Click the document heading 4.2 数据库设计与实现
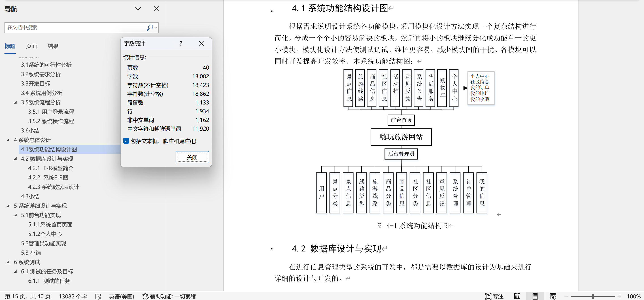Screen dimensions: 644x300 coord(336,249)
